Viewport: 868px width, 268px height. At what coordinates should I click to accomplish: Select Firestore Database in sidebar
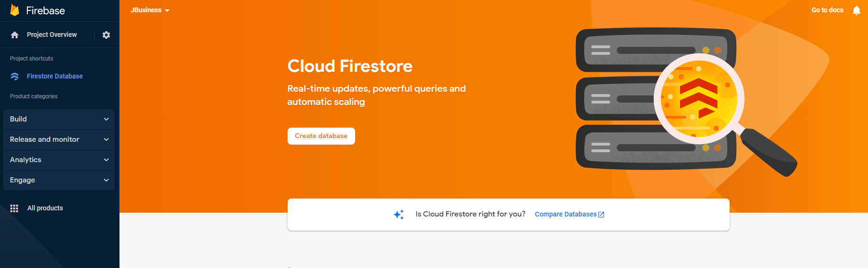55,76
